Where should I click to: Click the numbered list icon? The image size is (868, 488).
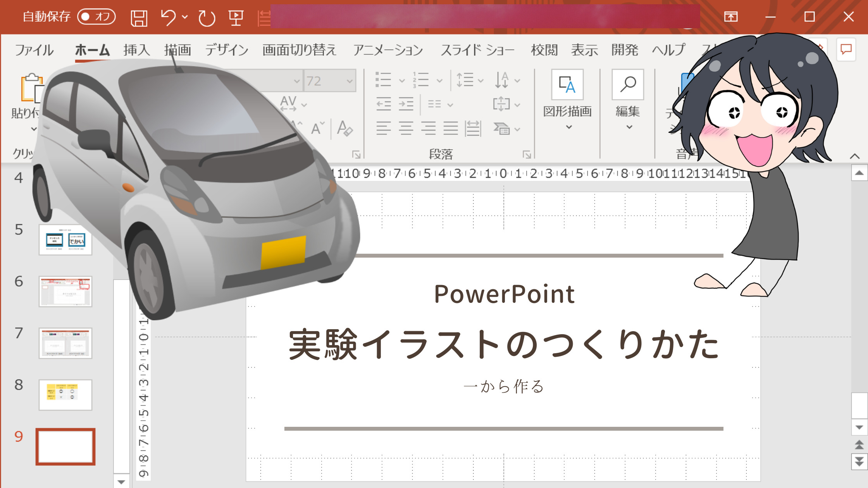click(x=421, y=80)
